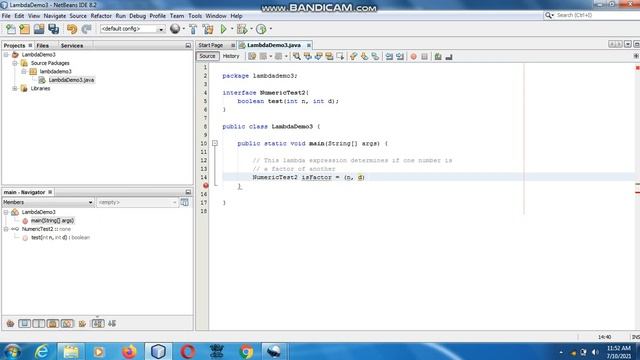Open the dropdown arrow beside globe icon
The image size is (640, 360).
[x=184, y=29]
